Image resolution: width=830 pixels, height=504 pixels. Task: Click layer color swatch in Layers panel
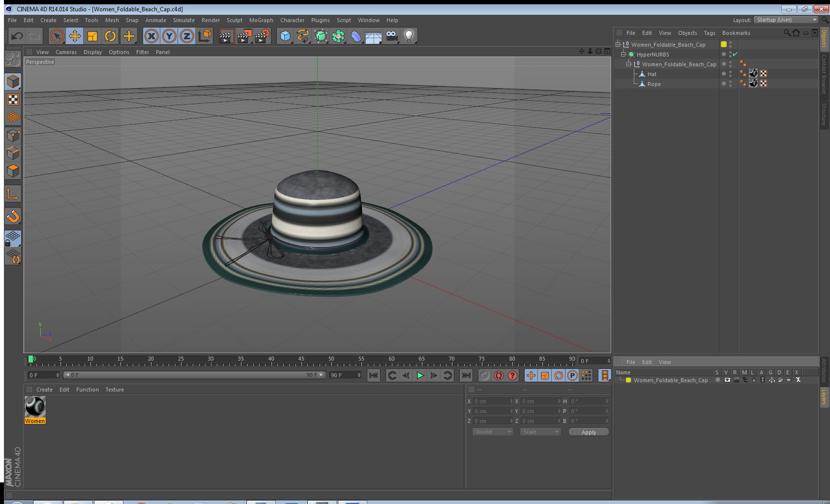click(x=628, y=380)
